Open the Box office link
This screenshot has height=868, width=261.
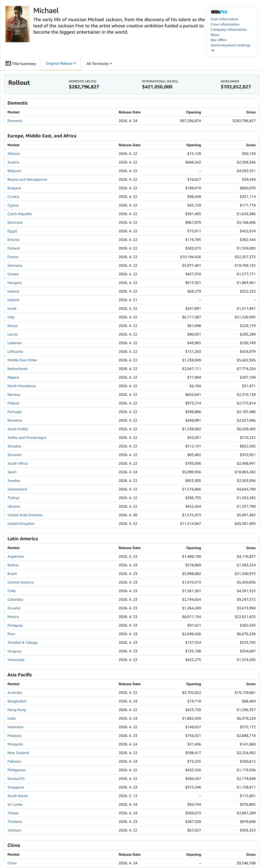[x=218, y=40]
